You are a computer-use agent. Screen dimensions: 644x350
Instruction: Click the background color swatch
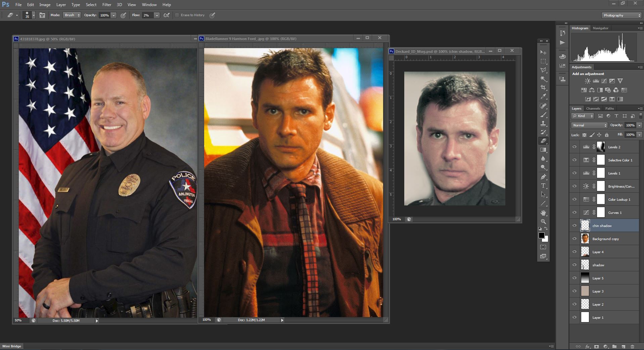point(546,239)
